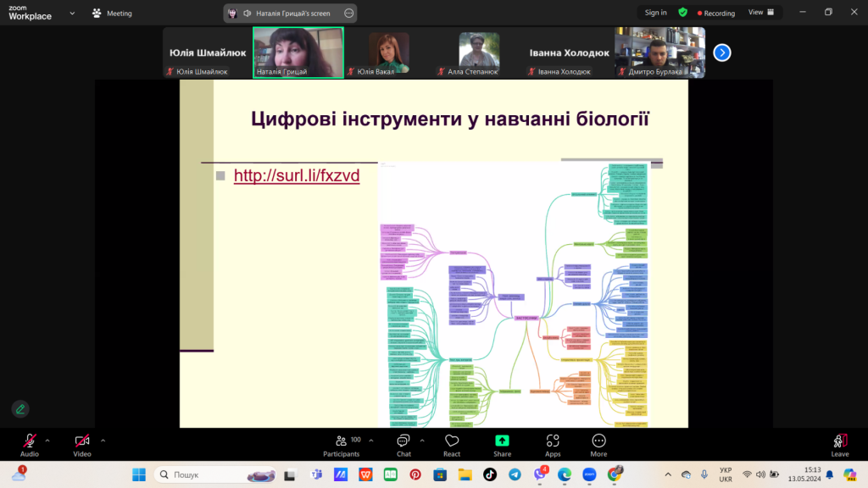Click Юлія Вакал's video thumbnail
868x488 pixels.
[x=389, y=53]
